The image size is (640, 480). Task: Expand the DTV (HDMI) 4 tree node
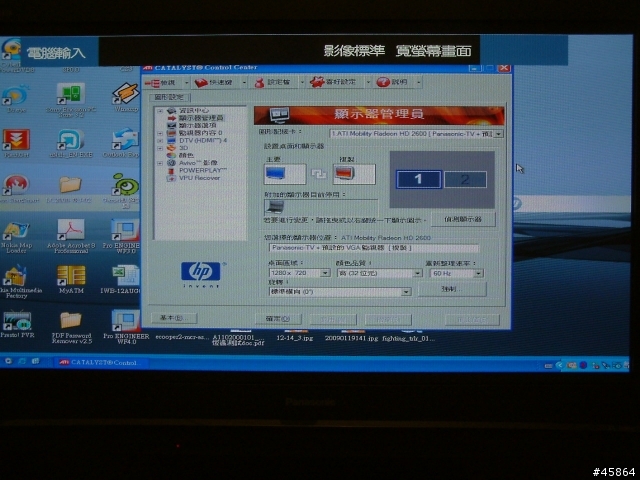[x=160, y=140]
